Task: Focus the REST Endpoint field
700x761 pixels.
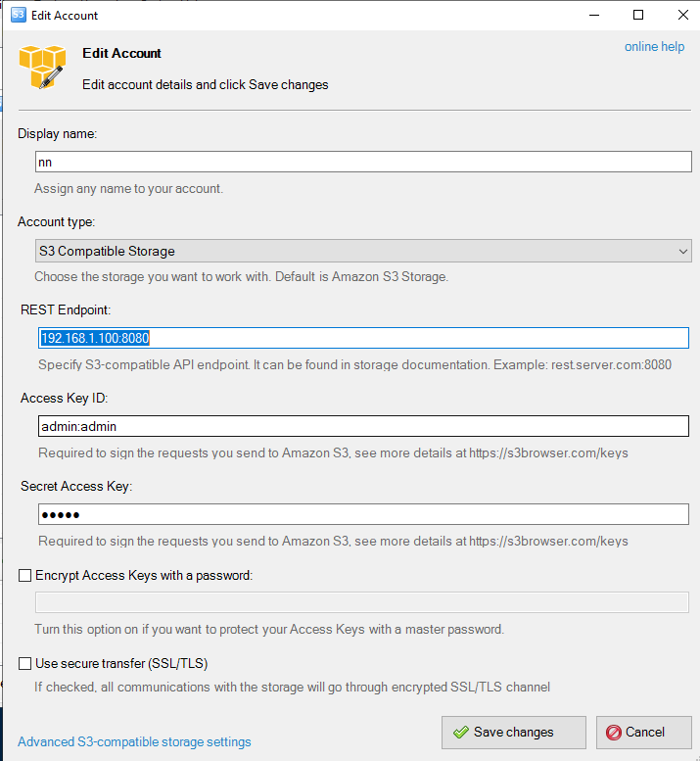Action: point(362,338)
